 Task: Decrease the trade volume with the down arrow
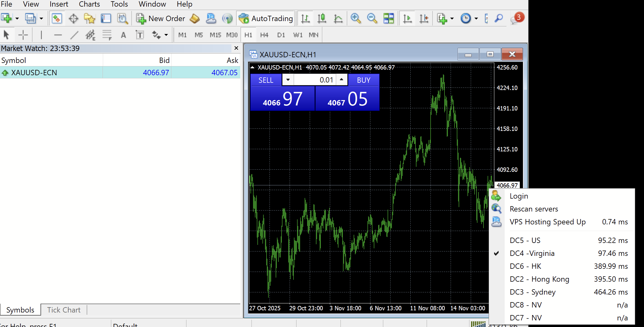[x=288, y=80]
